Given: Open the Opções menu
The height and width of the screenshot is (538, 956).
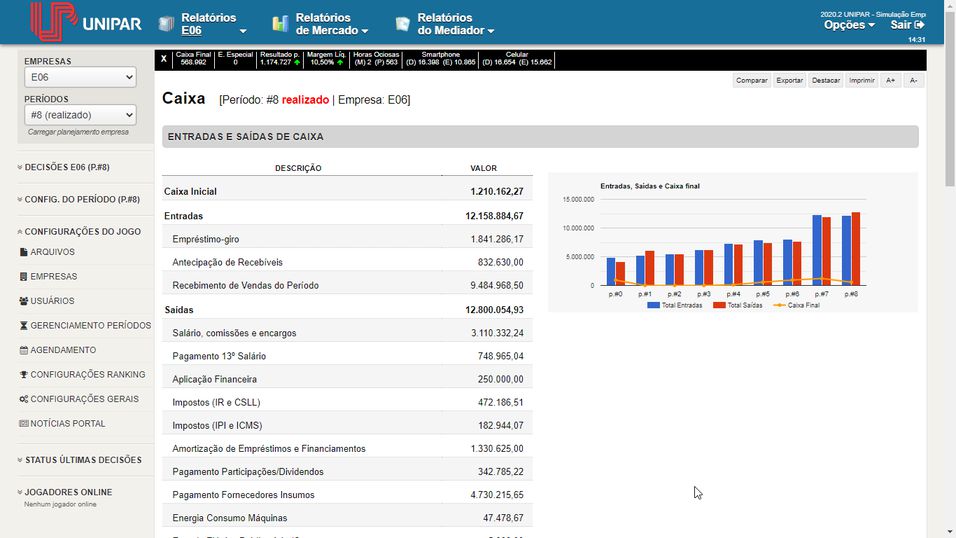Looking at the screenshot, I should (x=849, y=25).
